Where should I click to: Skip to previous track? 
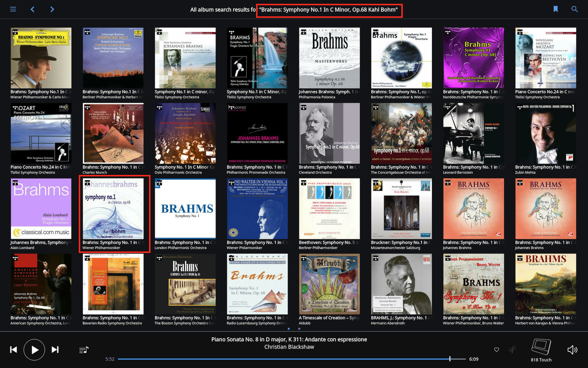[x=14, y=350]
